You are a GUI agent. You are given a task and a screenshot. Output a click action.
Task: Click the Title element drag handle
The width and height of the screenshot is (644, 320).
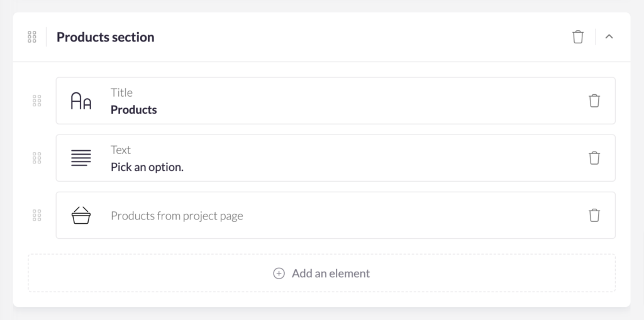click(36, 101)
